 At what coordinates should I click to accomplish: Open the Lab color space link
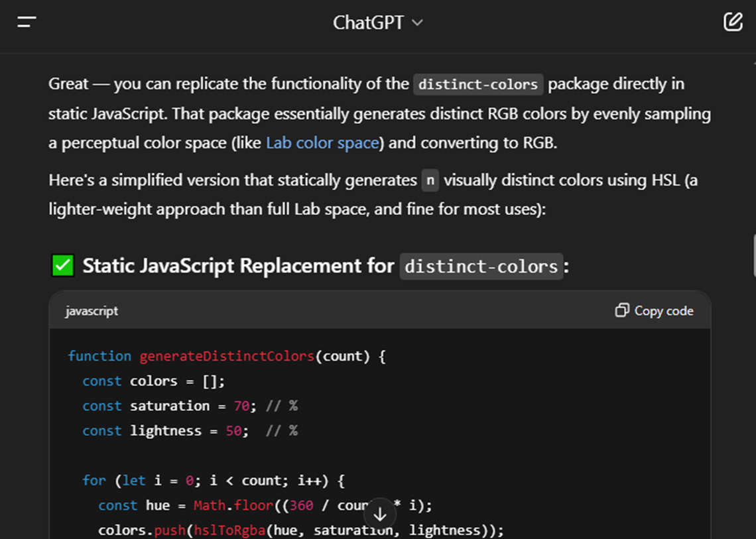pyautogui.click(x=322, y=143)
